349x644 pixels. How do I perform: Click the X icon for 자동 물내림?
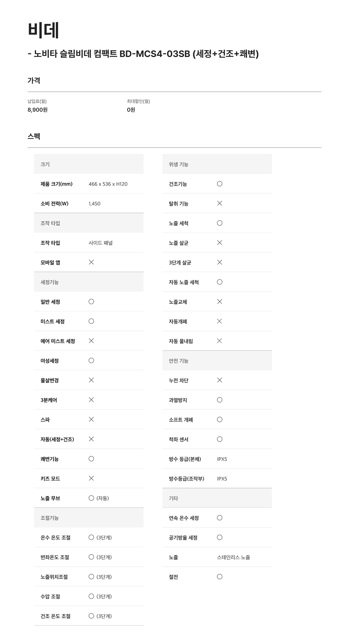(x=219, y=341)
